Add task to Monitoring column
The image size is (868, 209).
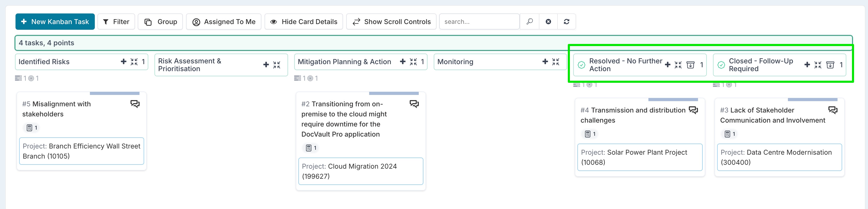coord(545,62)
